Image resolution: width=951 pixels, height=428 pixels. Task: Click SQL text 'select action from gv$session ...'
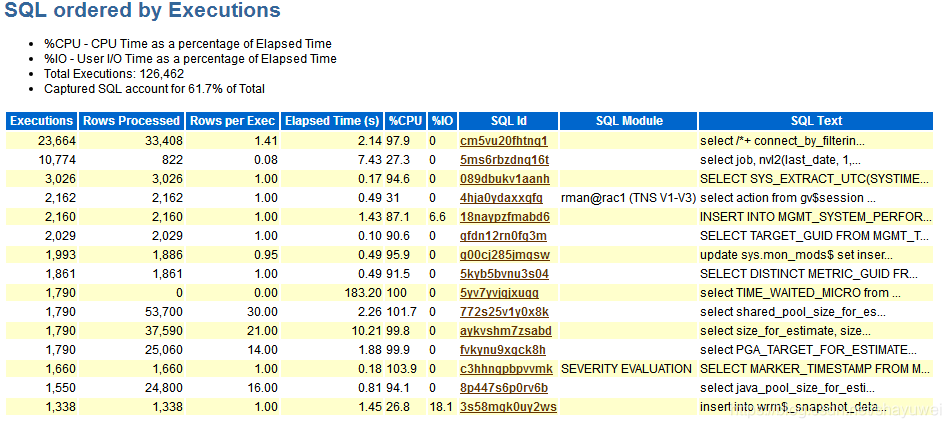(x=788, y=198)
